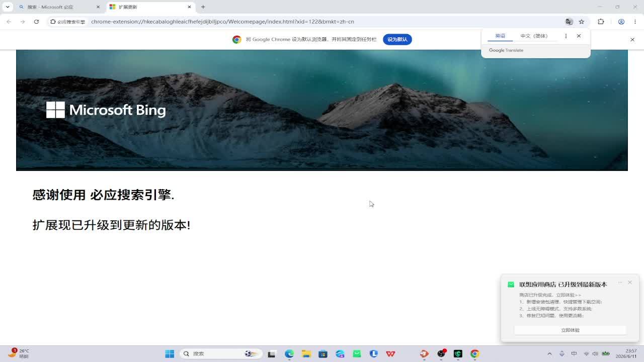Close the 搜索 - Microsoft 必应 tab
644x362 pixels.
coord(98,7)
